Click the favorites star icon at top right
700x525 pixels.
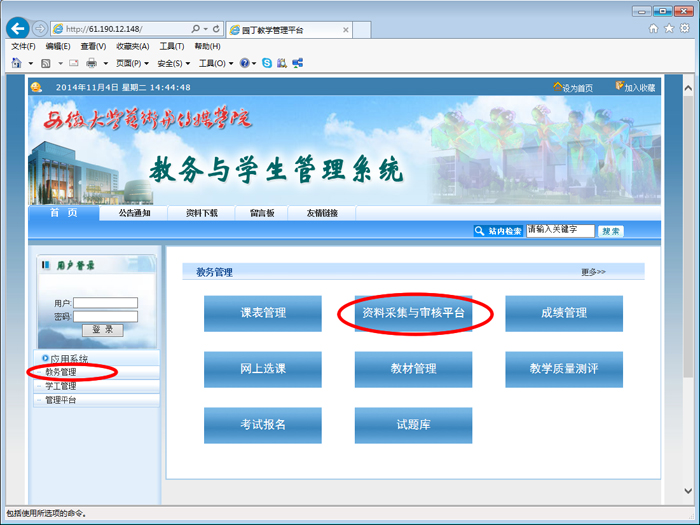668,28
